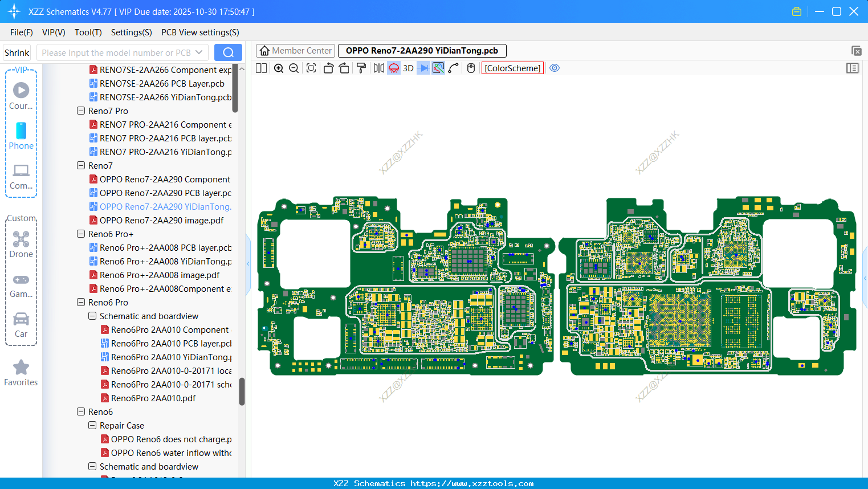This screenshot has height=489, width=868.
Task: Select the OPPO Reno7-2AA290 YiDianTong.pcb tab
Action: click(422, 51)
